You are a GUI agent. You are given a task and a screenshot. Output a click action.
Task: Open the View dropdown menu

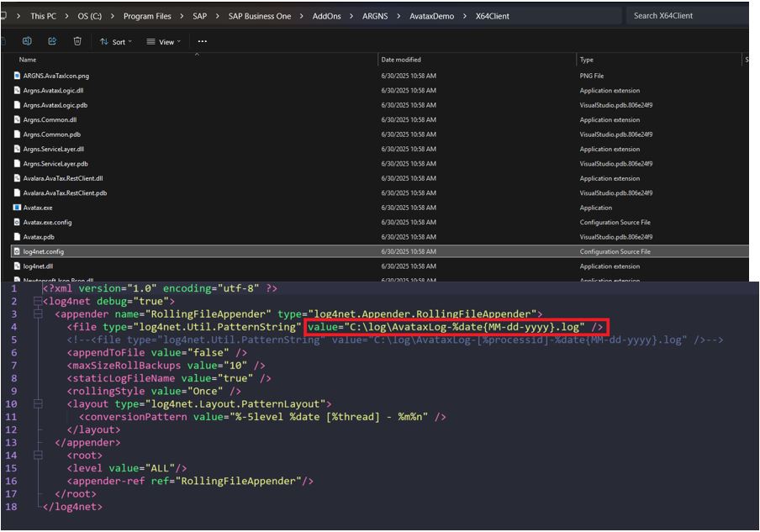pyautogui.click(x=164, y=41)
